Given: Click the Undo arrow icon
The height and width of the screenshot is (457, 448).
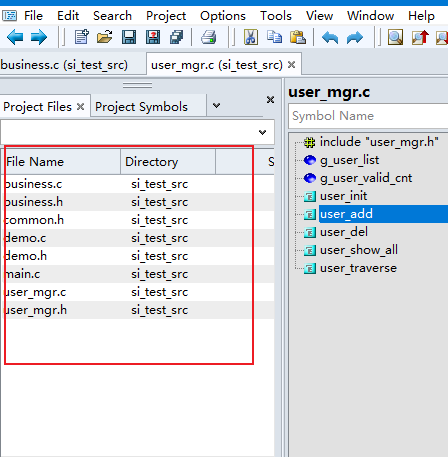Looking at the screenshot, I should coord(330,37).
